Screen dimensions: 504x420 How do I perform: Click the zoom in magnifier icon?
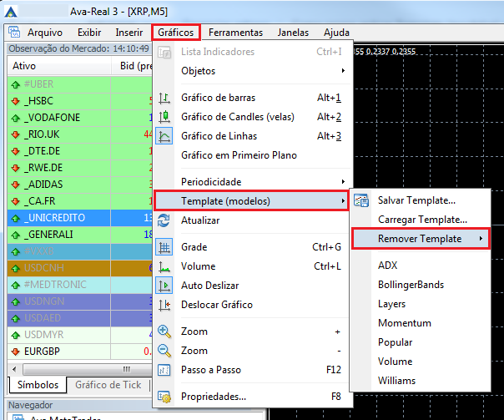point(164,331)
